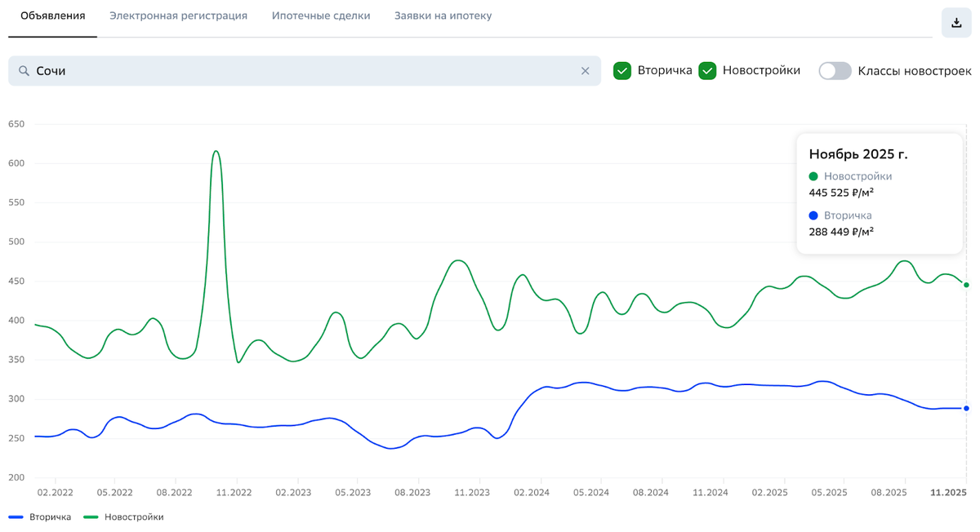The image size is (980, 532).
Task: Click the Новостройки peak on chart
Action: tap(216, 151)
